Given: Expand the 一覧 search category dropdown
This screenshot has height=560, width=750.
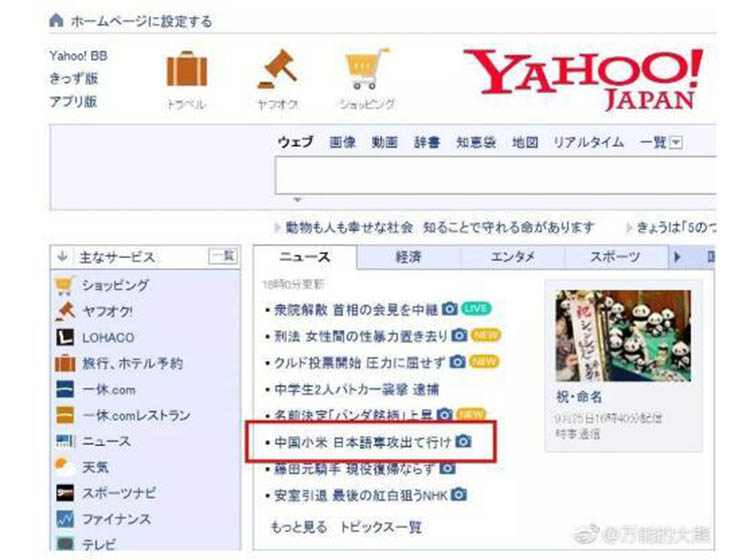Looking at the screenshot, I should pos(676,143).
